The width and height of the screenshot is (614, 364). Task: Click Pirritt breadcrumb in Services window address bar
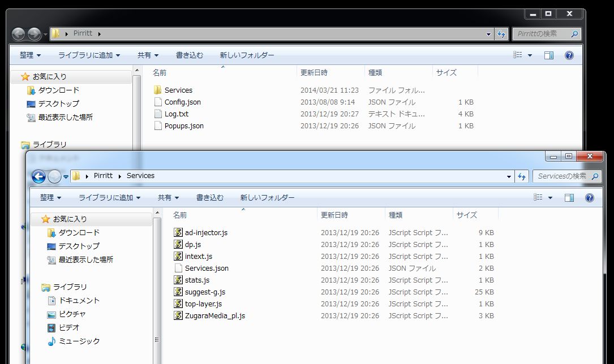click(x=104, y=176)
